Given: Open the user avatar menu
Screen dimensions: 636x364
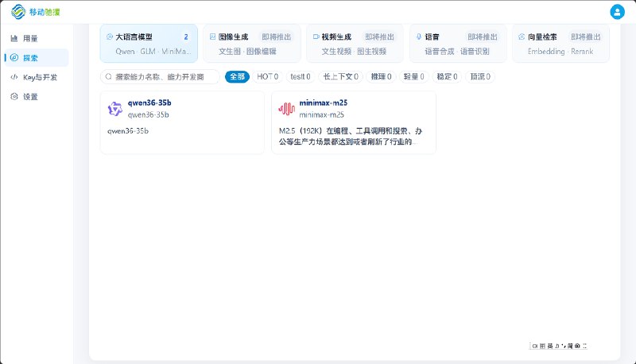Looking at the screenshot, I should click(x=617, y=12).
